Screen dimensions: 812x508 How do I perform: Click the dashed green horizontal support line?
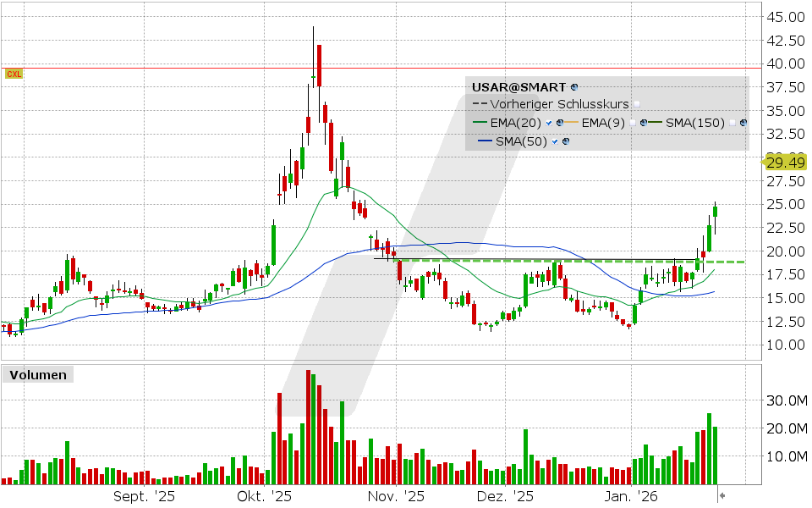[507, 261]
